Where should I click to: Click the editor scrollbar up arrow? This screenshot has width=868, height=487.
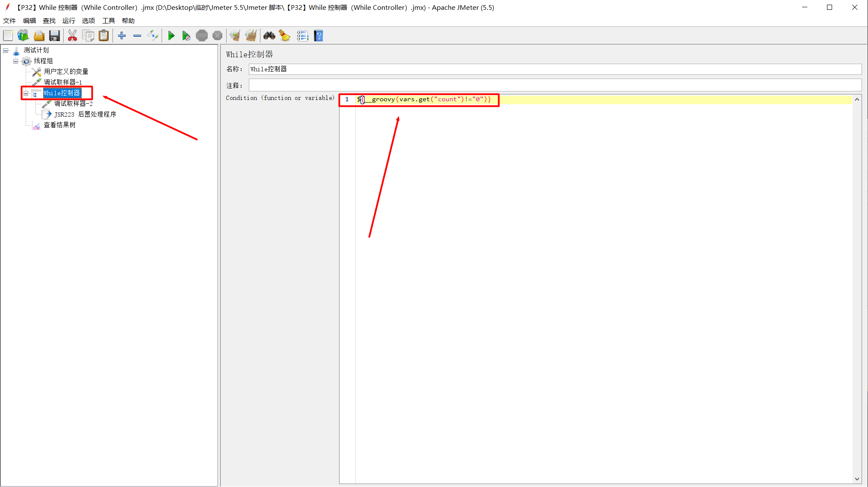pyautogui.click(x=857, y=99)
